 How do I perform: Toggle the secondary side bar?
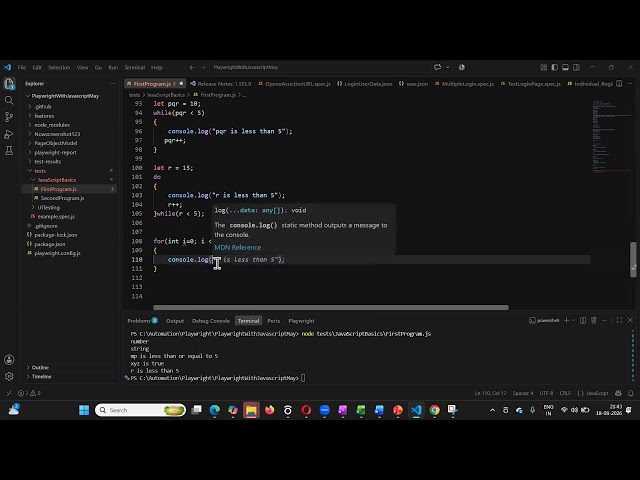pos(576,67)
